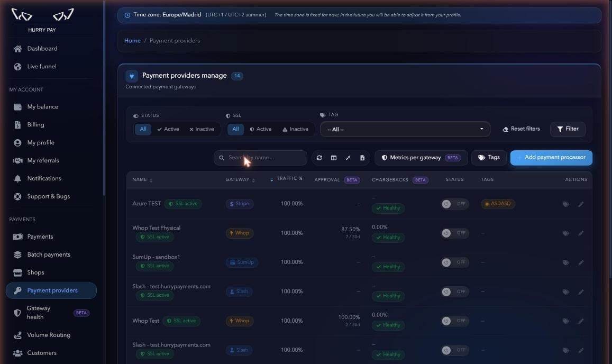Screen dimensions: 612x364
Task: Click Add payment processor
Action: 551,158
